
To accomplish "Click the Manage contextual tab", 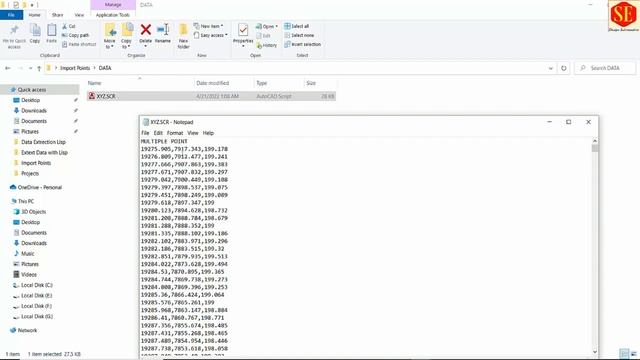I will [113, 5].
